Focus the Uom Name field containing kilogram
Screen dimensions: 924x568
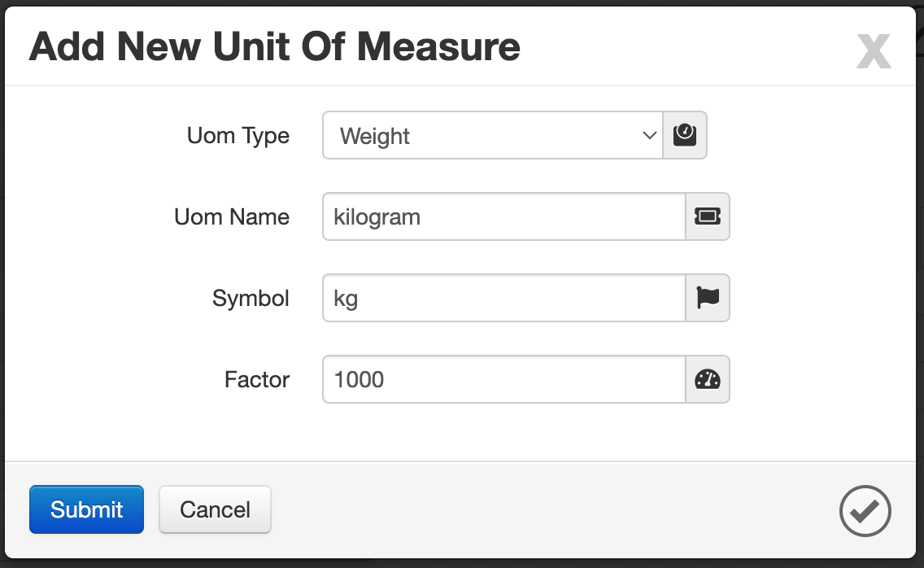pos(503,216)
